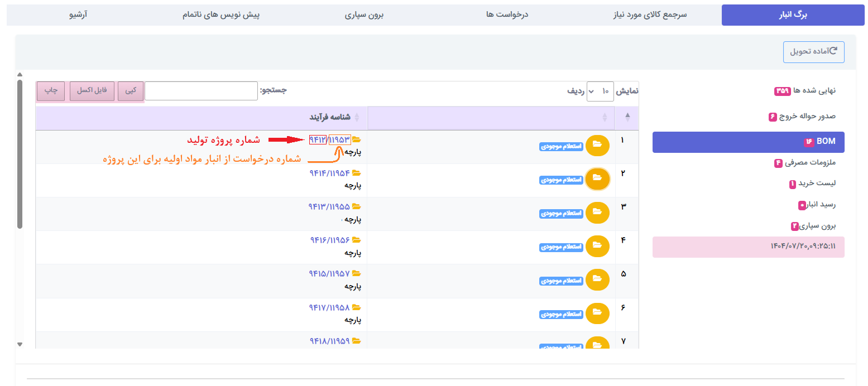Click the استعلام موجودی badge in row 5
The image size is (868, 386).
[561, 281]
